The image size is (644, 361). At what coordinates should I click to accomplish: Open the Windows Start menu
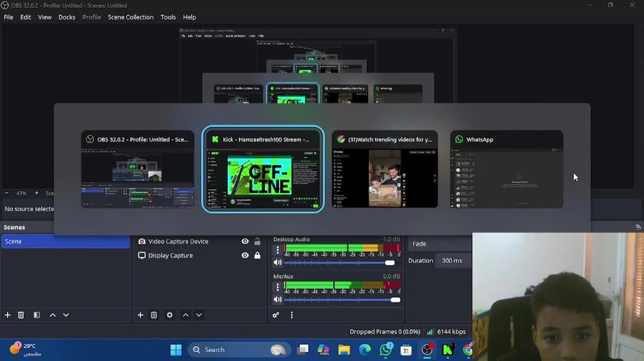pos(176,350)
